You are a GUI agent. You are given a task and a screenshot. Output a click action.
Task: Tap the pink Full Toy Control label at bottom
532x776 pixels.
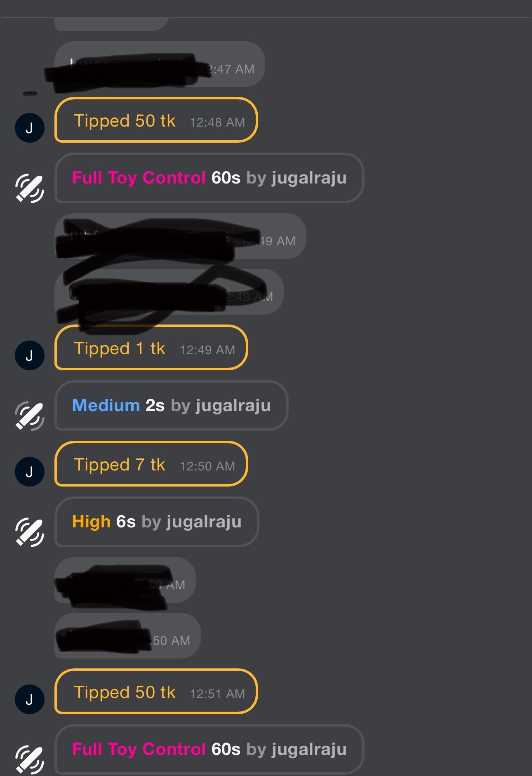pos(139,749)
